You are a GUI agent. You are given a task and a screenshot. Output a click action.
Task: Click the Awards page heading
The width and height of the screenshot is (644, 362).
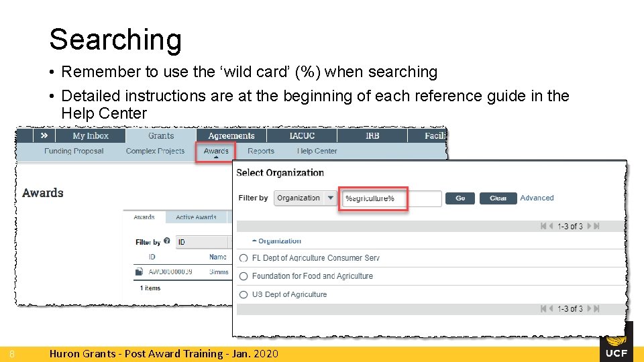[43, 193]
